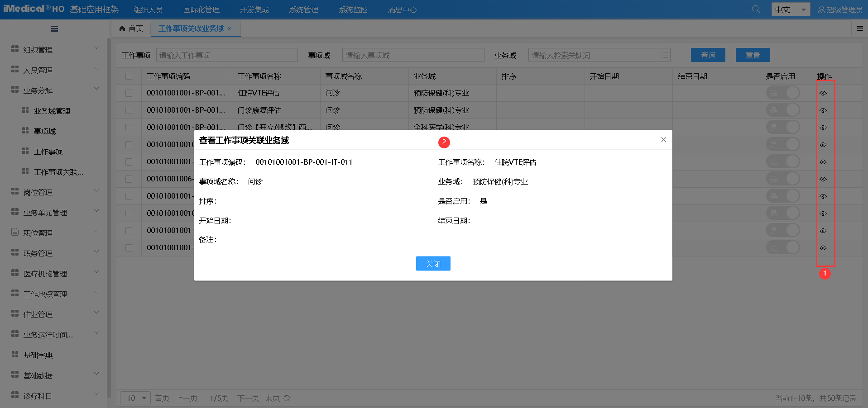Viewport: 868px width, 408px height.
Task: Open the page size dropdown showing 10
Action: click(134, 398)
